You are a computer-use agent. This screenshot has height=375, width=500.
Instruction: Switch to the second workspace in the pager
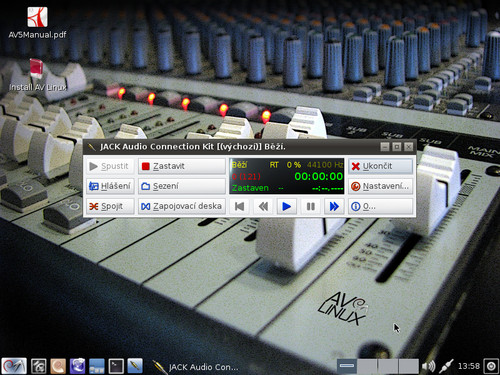point(367,366)
